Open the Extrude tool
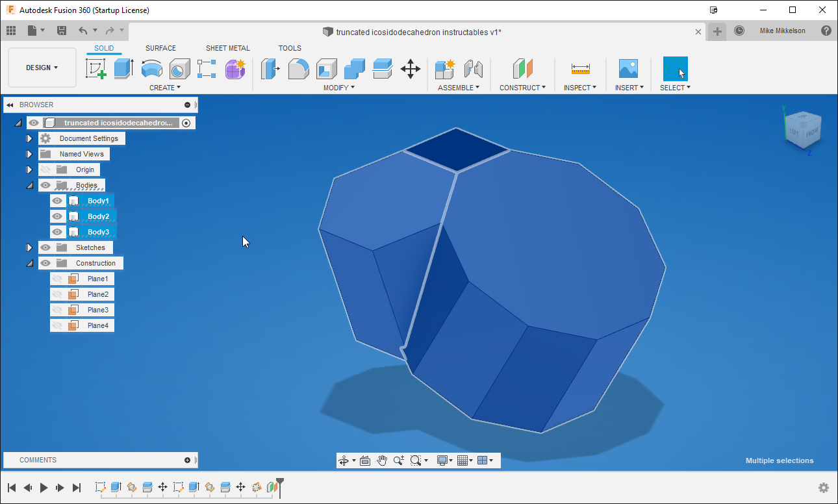The height and width of the screenshot is (504, 838). pyautogui.click(x=123, y=68)
